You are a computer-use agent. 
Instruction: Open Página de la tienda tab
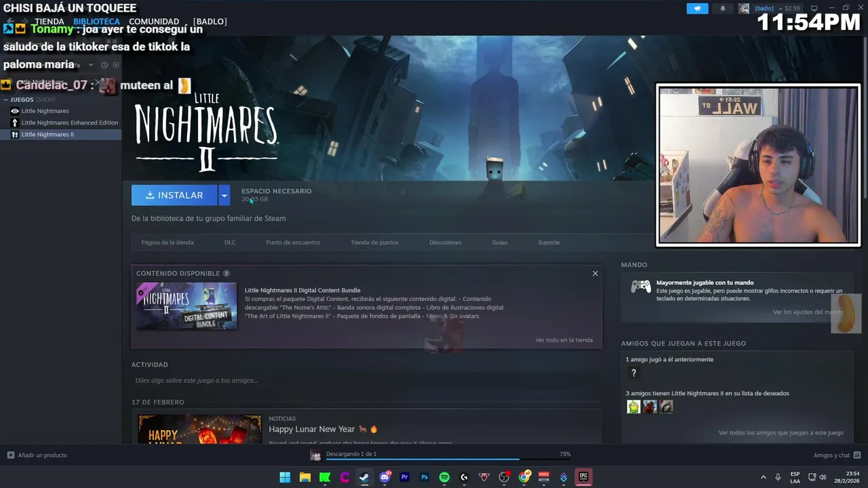[167, 242]
